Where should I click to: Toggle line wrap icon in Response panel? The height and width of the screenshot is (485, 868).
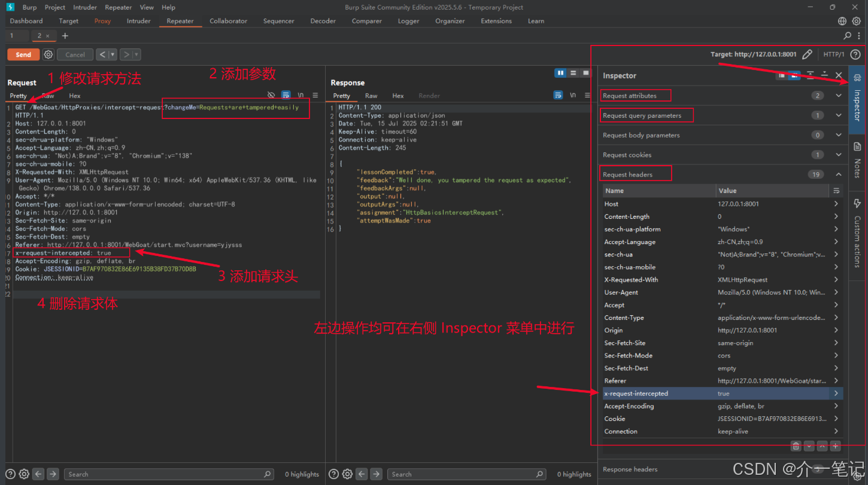click(558, 95)
